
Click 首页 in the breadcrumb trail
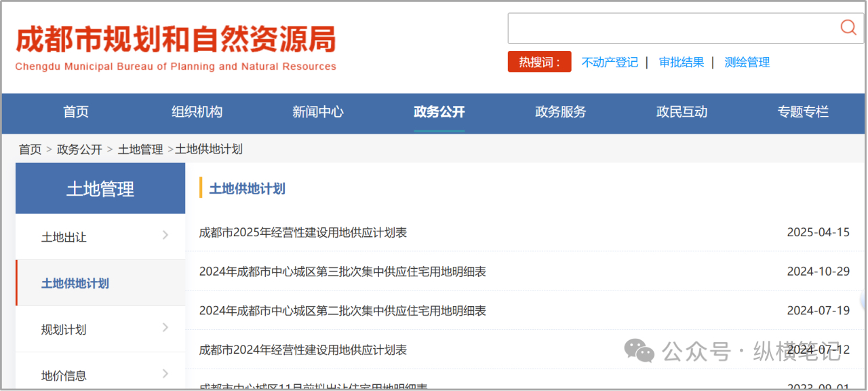tap(30, 149)
